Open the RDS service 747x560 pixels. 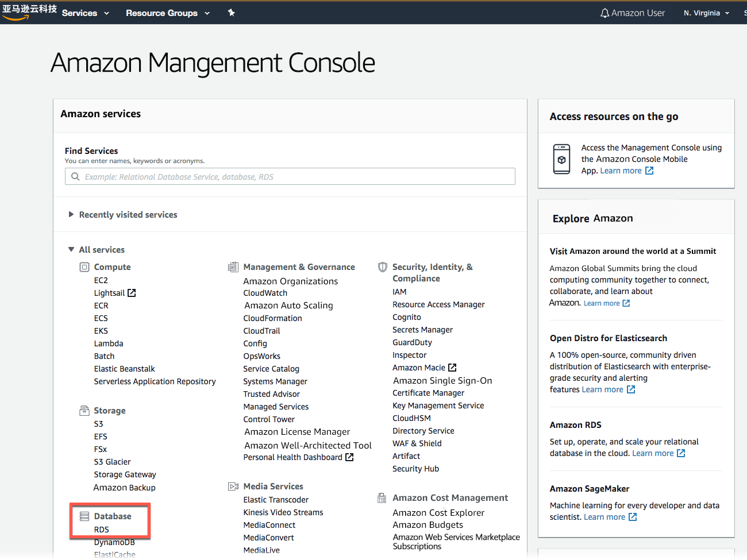(101, 530)
